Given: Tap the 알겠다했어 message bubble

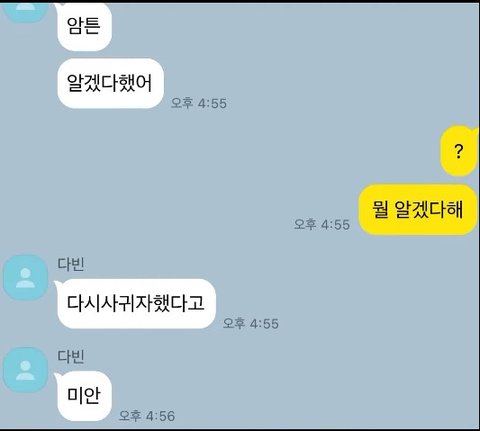Looking at the screenshot, I should click(x=110, y=83).
